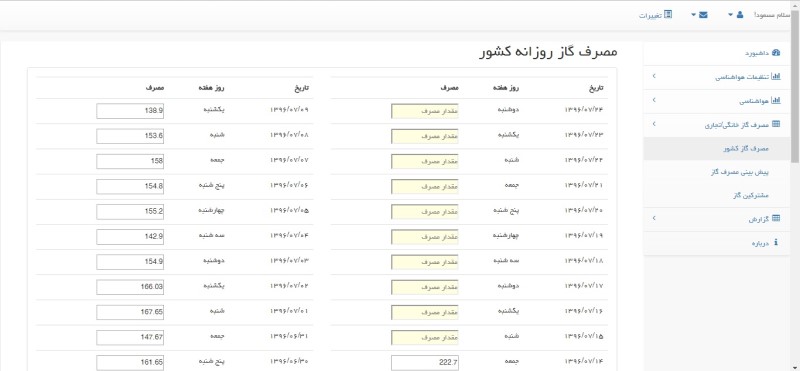Open the dropdown arrow next to envelope icon
This screenshot has width=800, height=371.
click(x=693, y=15)
